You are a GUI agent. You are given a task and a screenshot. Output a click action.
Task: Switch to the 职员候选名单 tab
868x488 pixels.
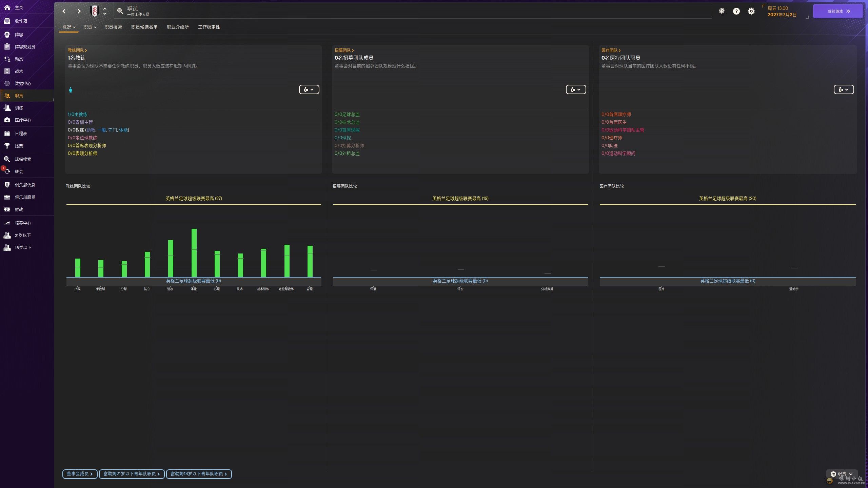click(144, 27)
